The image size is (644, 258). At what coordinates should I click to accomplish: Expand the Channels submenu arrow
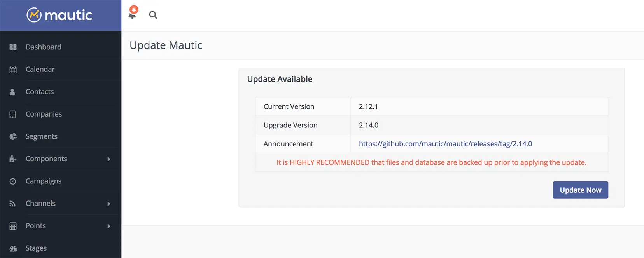(x=109, y=204)
